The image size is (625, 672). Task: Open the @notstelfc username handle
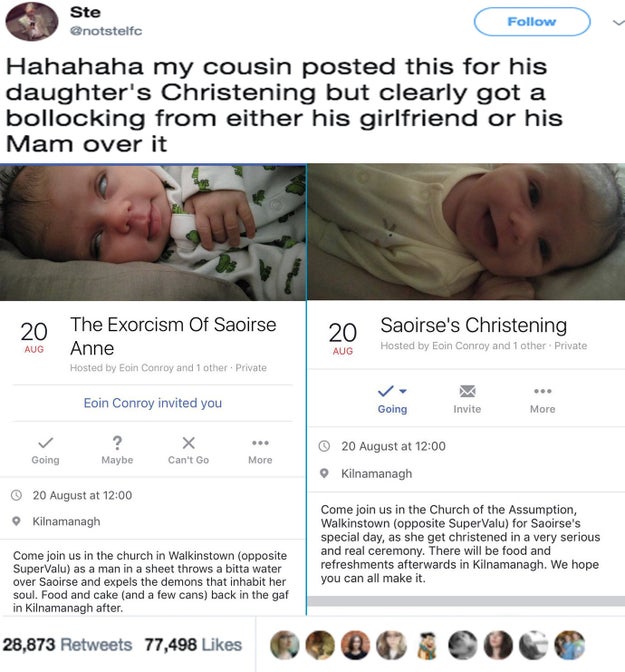pos(104,31)
